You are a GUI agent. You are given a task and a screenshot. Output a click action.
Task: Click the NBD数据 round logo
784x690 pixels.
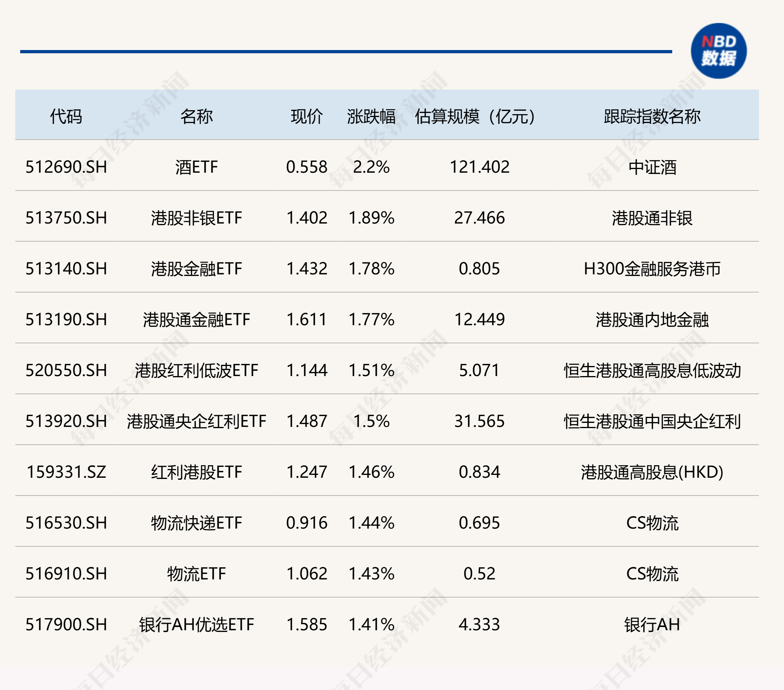(718, 51)
